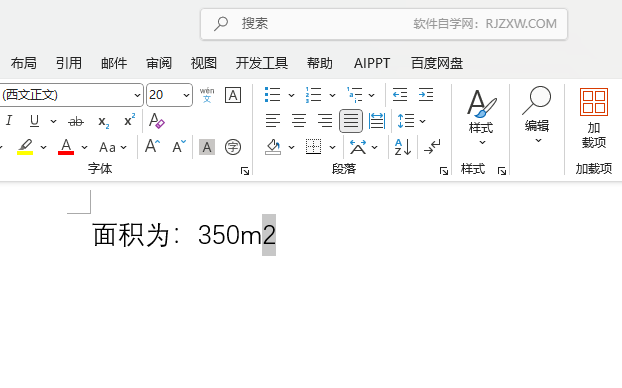Switch to the View (视图) tab

(x=203, y=63)
